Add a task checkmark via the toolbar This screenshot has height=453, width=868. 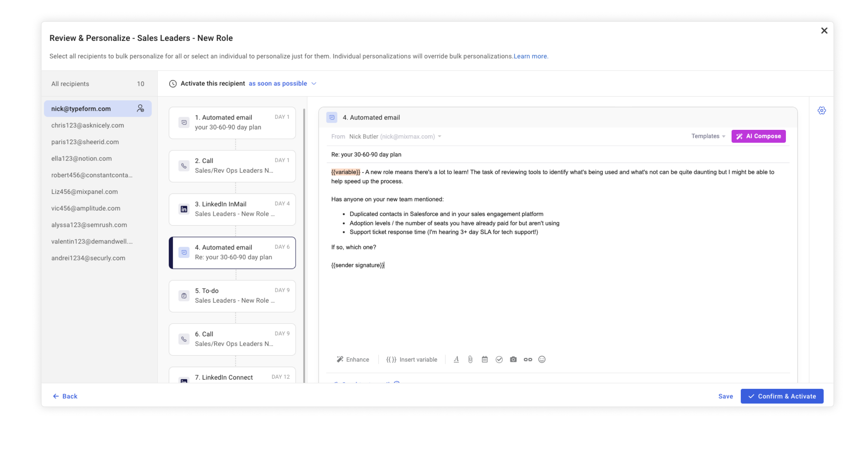(499, 359)
